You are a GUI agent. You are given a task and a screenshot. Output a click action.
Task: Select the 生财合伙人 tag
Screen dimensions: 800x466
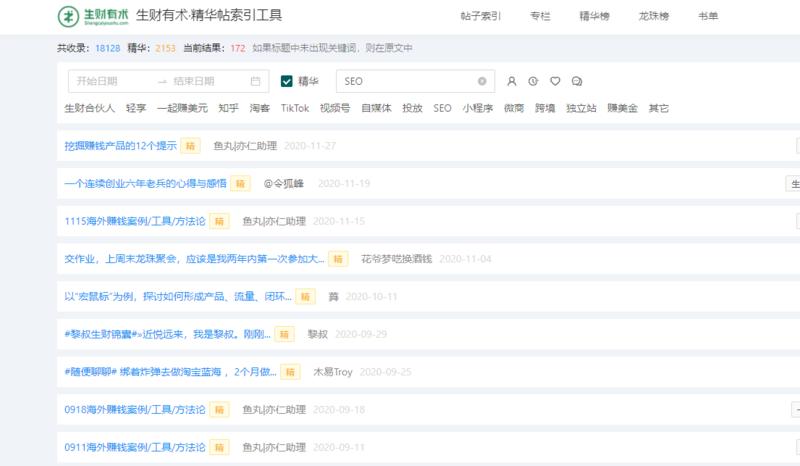pyautogui.click(x=90, y=108)
